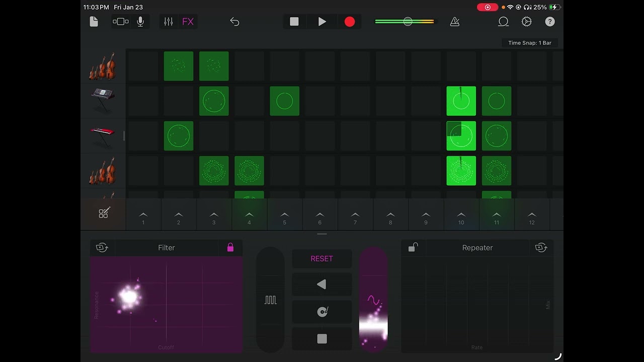The height and width of the screenshot is (362, 644).
Task: Open the track mixer controls
Action: pyautogui.click(x=169, y=22)
